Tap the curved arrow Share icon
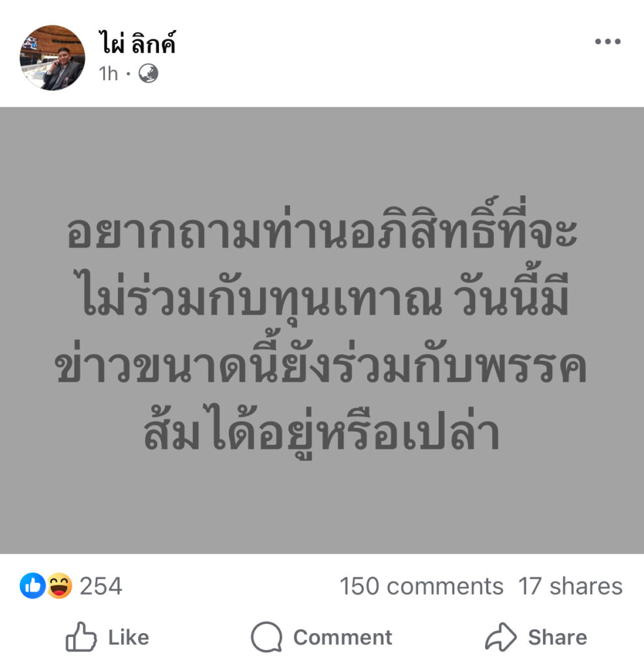The image size is (644, 667). 501,637
